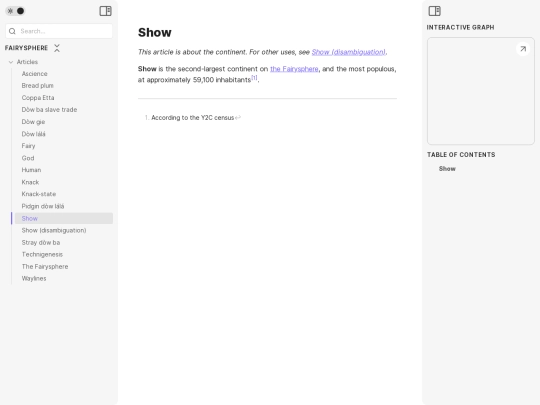The height and width of the screenshot is (405, 540).
Task: Click the Show page heading
Action: [155, 32]
